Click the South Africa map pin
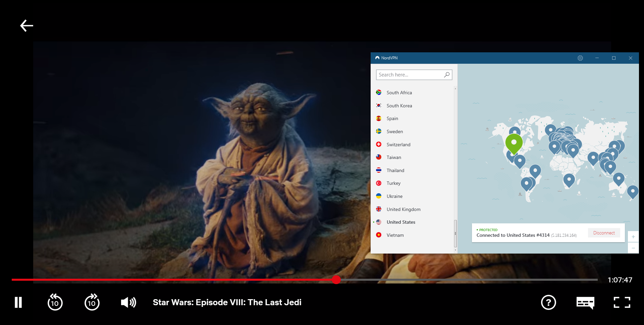 pyautogui.click(x=569, y=180)
